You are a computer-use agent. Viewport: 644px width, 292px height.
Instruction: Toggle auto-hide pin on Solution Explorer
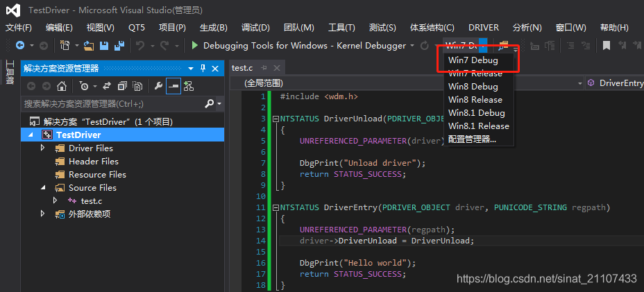coord(203,68)
